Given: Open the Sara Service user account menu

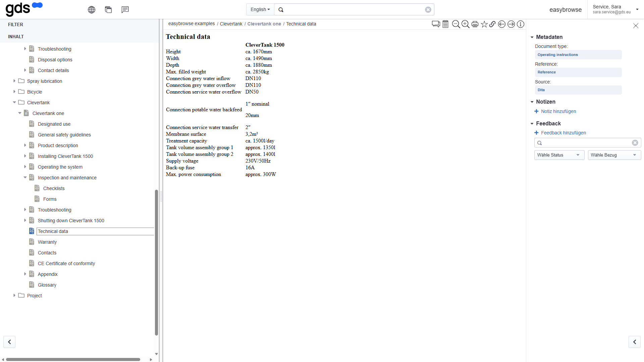Looking at the screenshot, I should [615, 9].
